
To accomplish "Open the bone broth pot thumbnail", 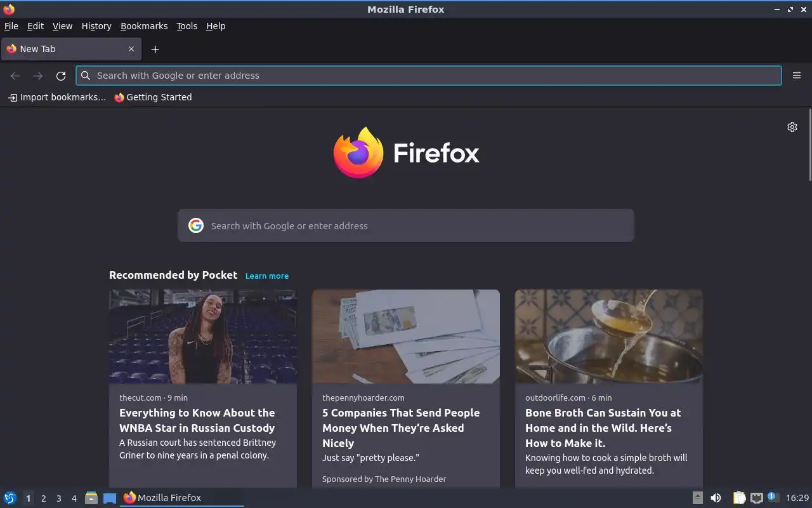I will pyautogui.click(x=609, y=337).
